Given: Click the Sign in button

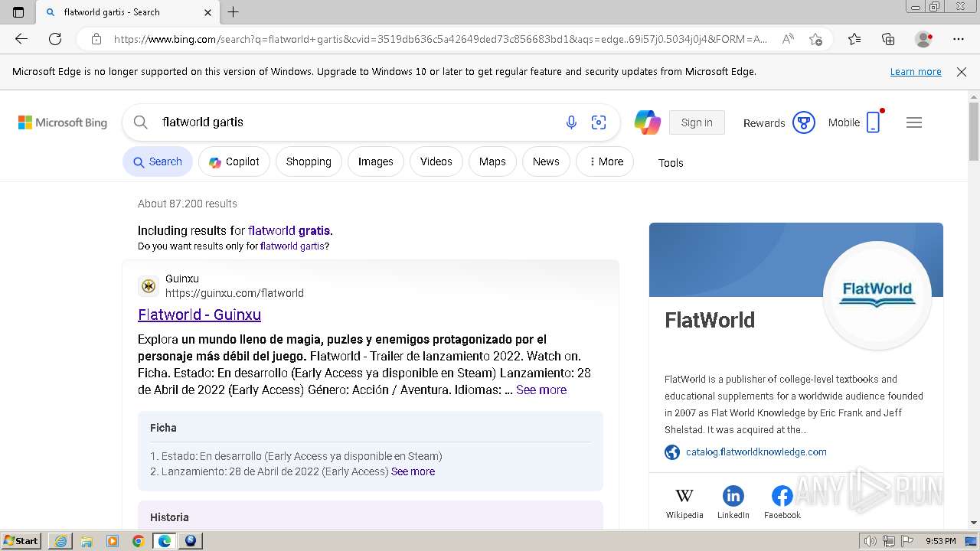Looking at the screenshot, I should 697,122.
